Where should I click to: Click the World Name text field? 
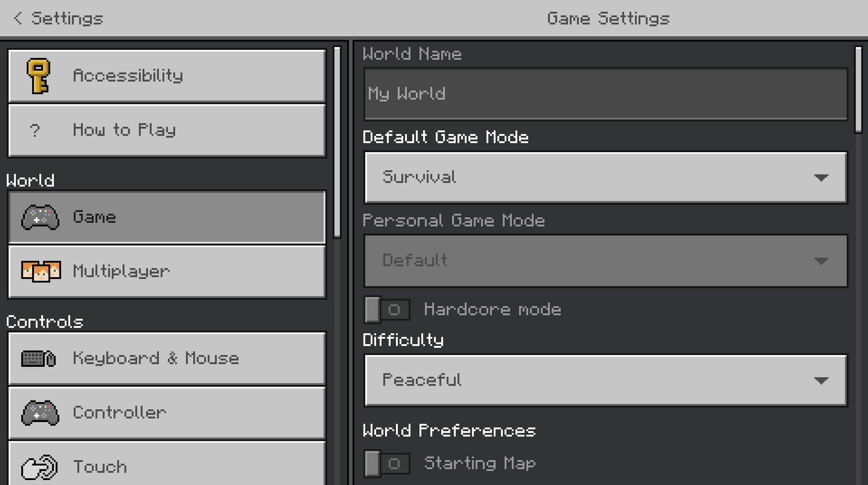click(606, 94)
